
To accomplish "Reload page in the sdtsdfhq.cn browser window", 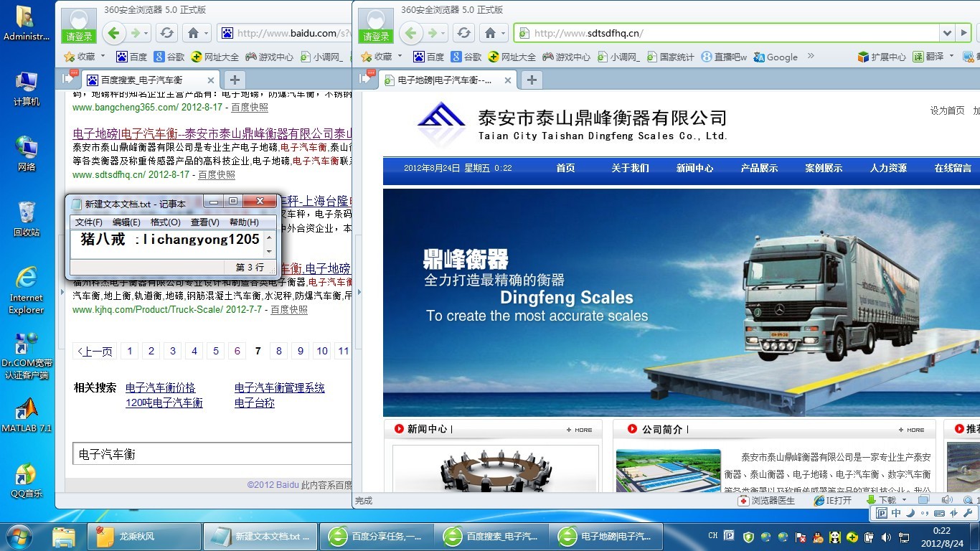I will pyautogui.click(x=464, y=33).
